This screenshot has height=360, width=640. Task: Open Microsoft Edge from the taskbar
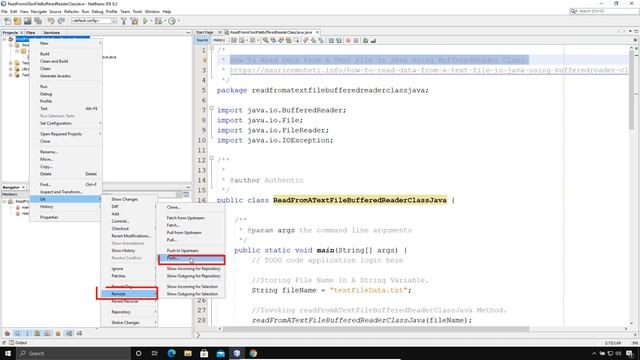pyautogui.click(x=171, y=353)
